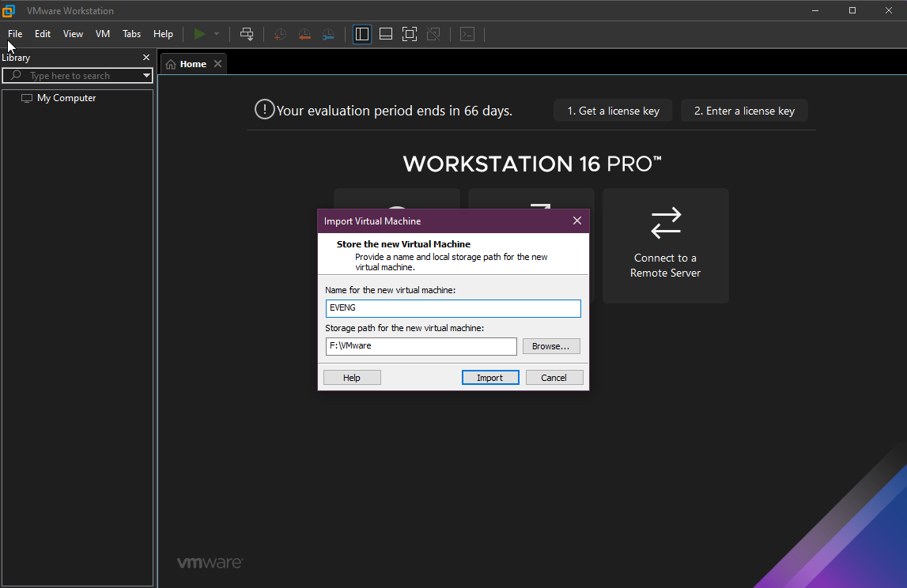Click the green Power On play icon
The width and height of the screenshot is (907, 588).
[x=199, y=34]
